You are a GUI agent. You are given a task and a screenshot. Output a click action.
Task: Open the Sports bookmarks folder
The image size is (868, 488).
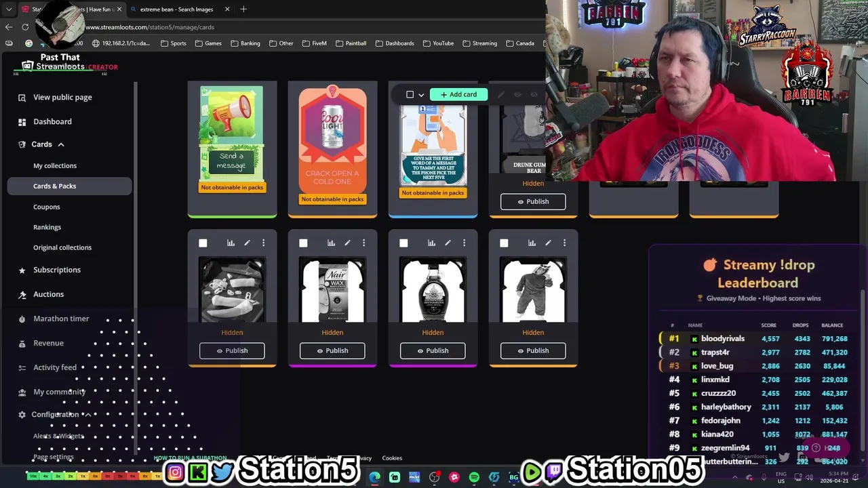pyautogui.click(x=173, y=43)
